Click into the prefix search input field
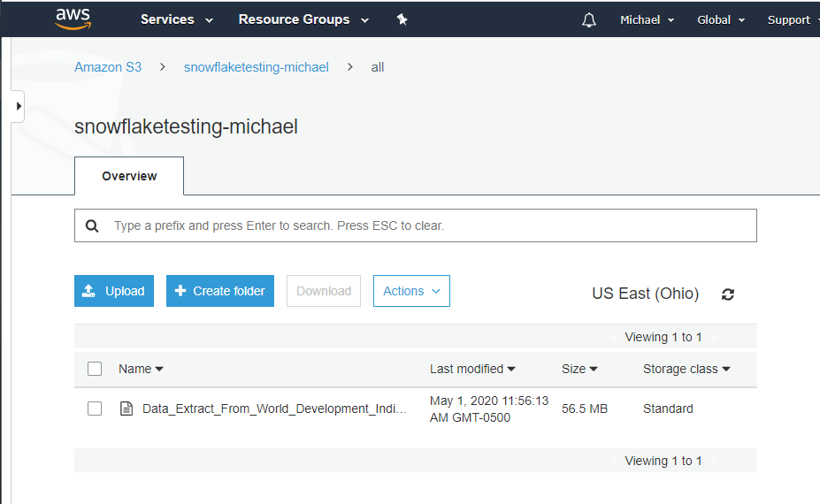 (x=416, y=225)
